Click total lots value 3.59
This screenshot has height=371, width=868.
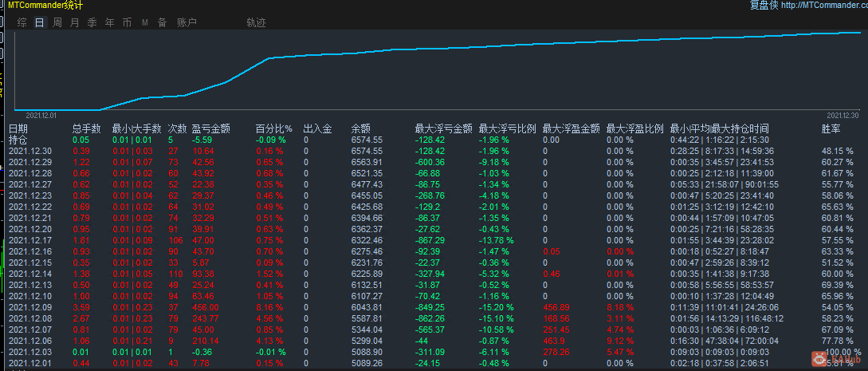tap(81, 307)
